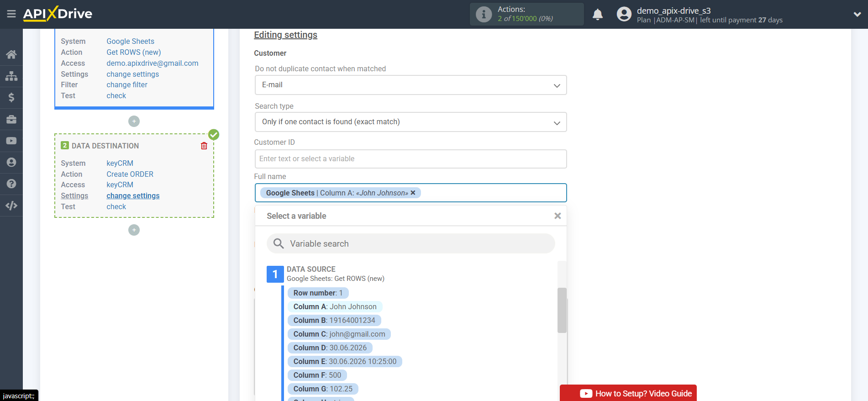Click the green checkmark status icon
Viewport: 868px width, 401px height.
(x=214, y=135)
